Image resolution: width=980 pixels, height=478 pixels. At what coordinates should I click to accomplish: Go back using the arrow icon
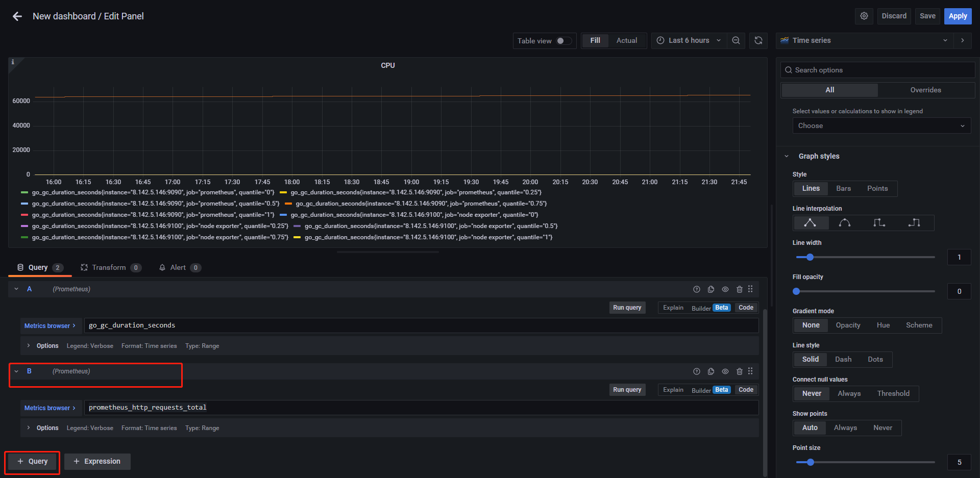(17, 16)
